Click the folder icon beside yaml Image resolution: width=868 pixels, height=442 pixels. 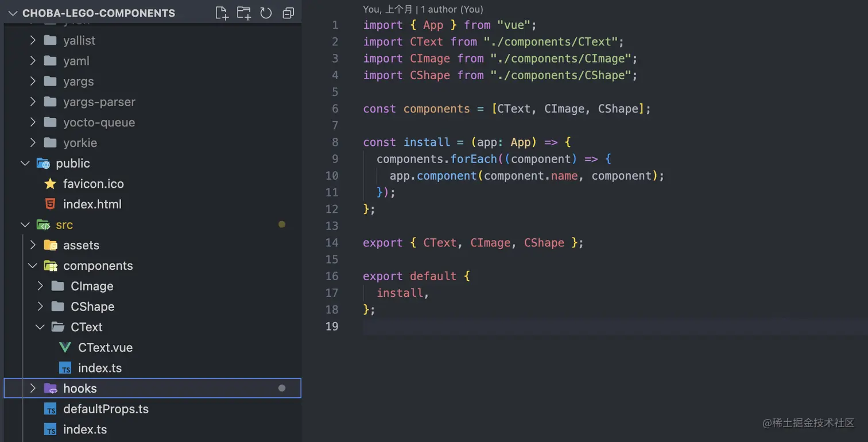[51, 61]
